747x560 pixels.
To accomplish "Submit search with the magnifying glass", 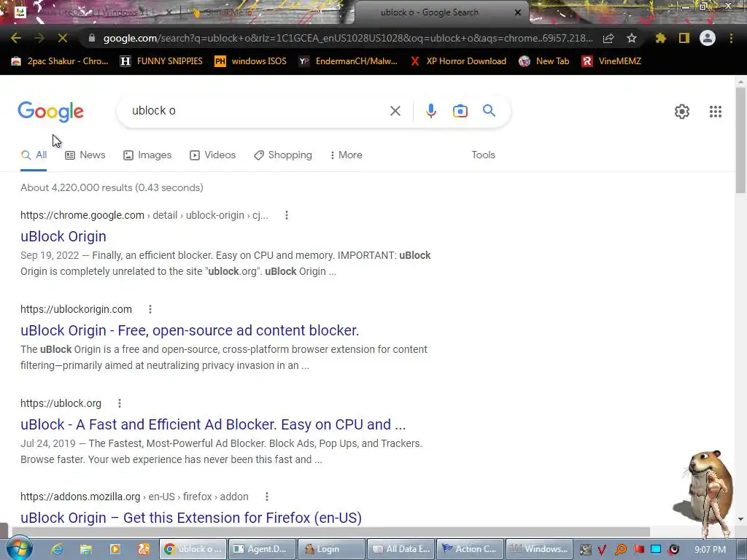I will pos(489,111).
